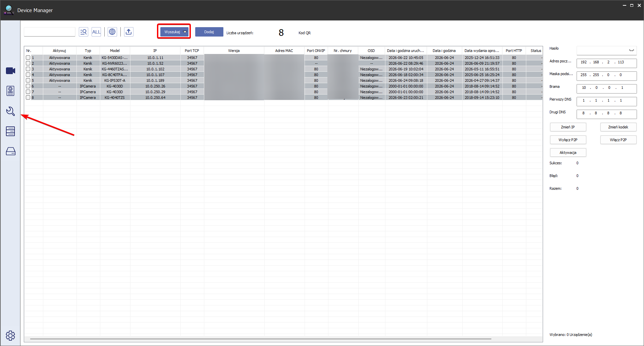Click the Kod QR label
Viewport: 644px width, 346px height.
click(x=305, y=33)
